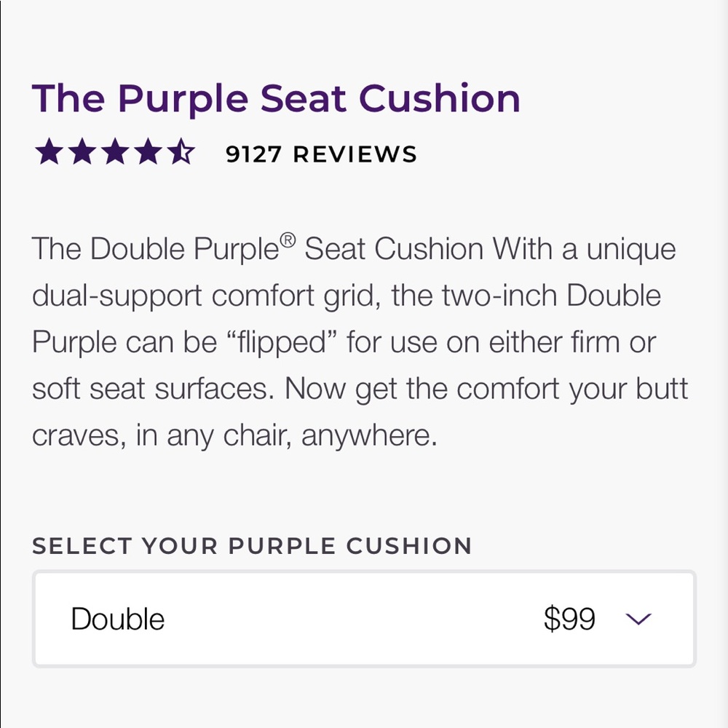Select the Double option label

[116, 619]
